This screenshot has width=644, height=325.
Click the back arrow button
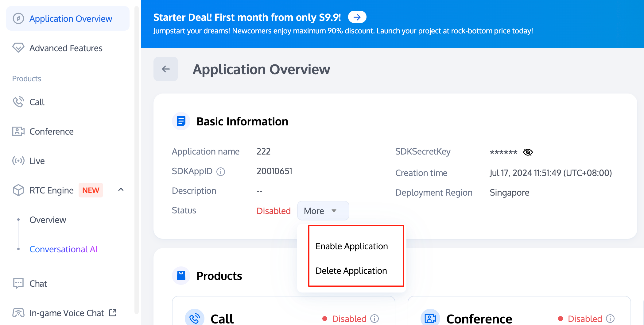166,69
